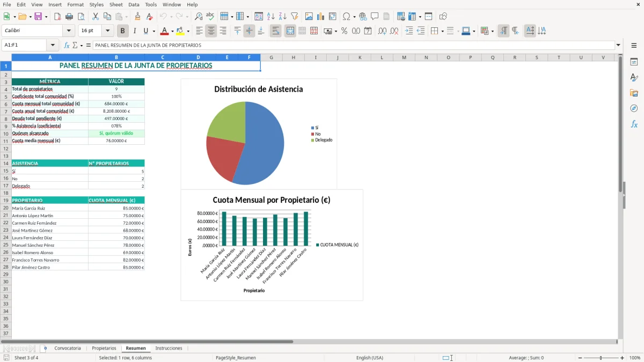The image size is (644, 362).
Task: Toggle Bold formatting
Action: pyautogui.click(x=122, y=31)
